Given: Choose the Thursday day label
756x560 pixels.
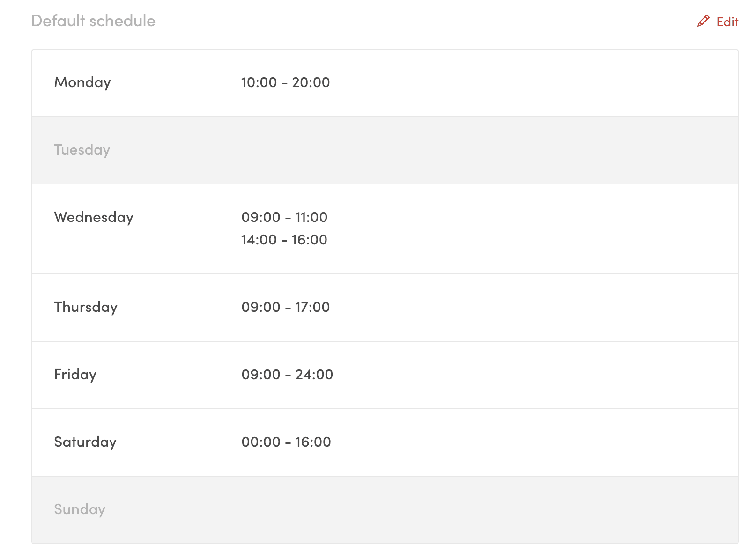Looking at the screenshot, I should click(86, 307).
